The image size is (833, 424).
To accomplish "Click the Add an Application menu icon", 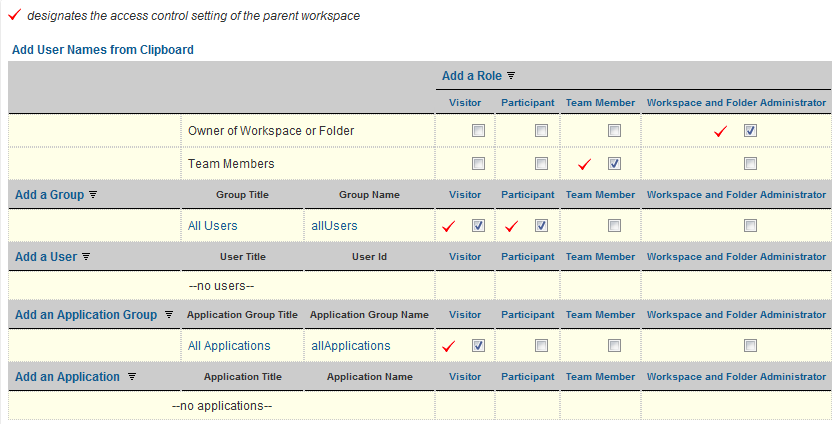I will pos(131,377).
